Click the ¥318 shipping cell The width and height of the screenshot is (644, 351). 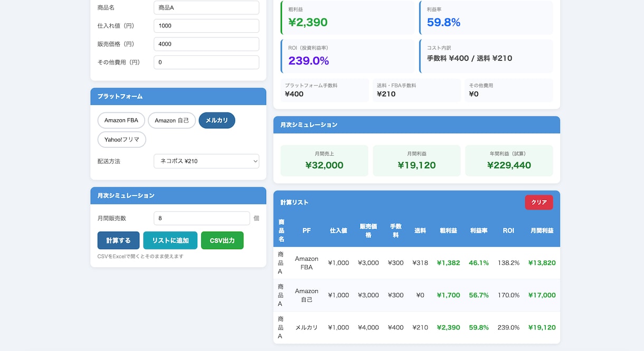point(420,263)
